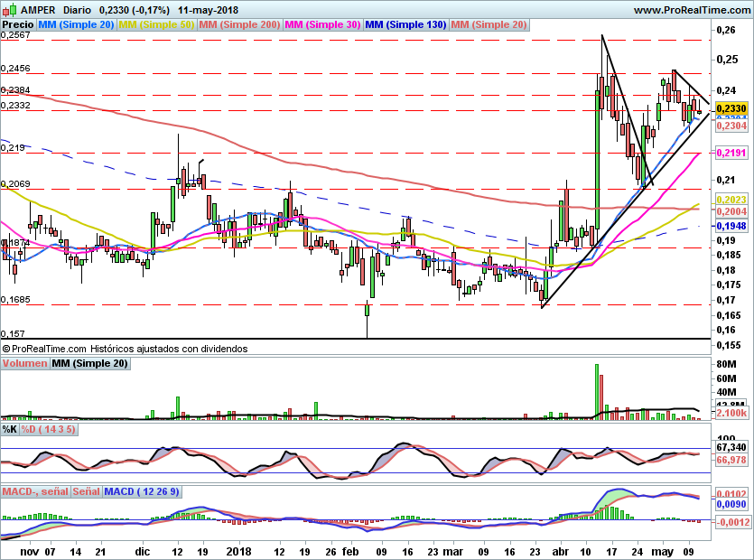754x560 pixels.
Task: Click the Volumen panel label
Action: (24, 363)
